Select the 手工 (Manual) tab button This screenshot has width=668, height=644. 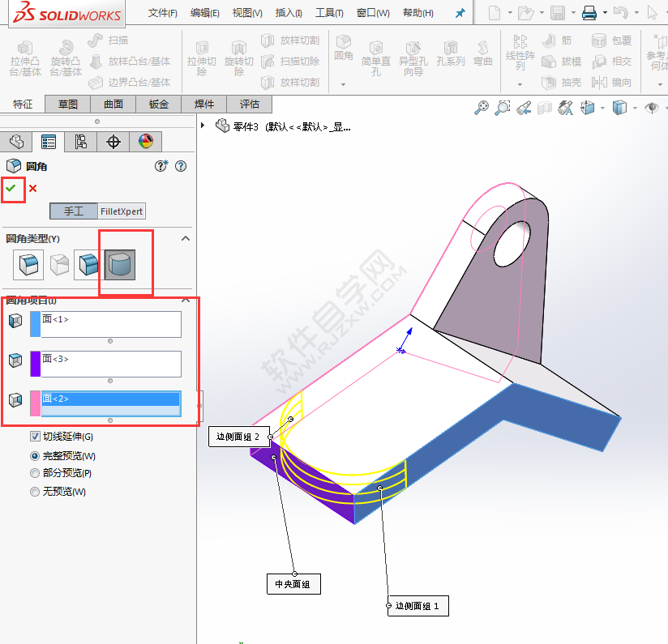(x=74, y=211)
